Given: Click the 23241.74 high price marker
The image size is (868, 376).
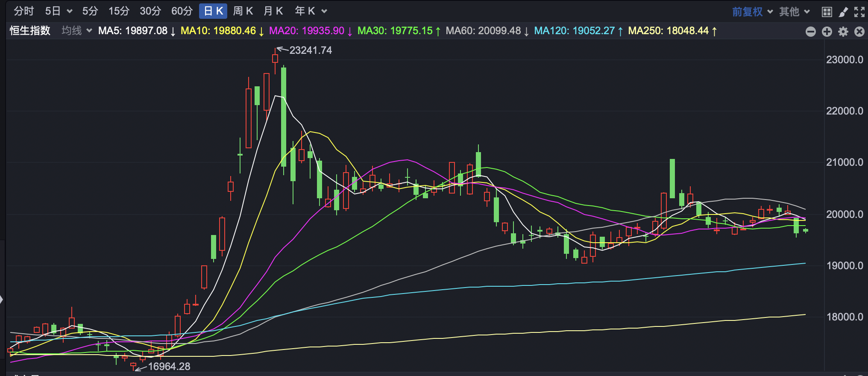Looking at the screenshot, I should pyautogui.click(x=310, y=50).
